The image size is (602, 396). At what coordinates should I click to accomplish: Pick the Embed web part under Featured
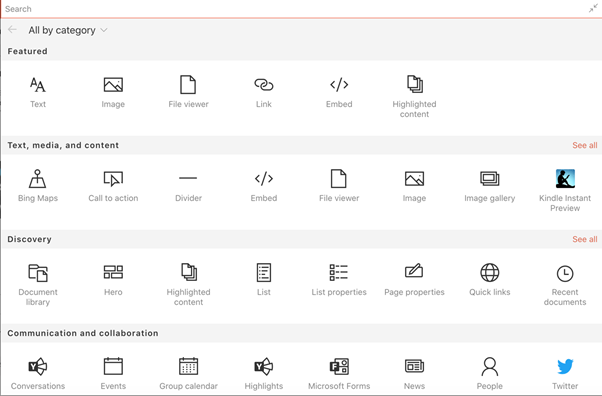(339, 93)
